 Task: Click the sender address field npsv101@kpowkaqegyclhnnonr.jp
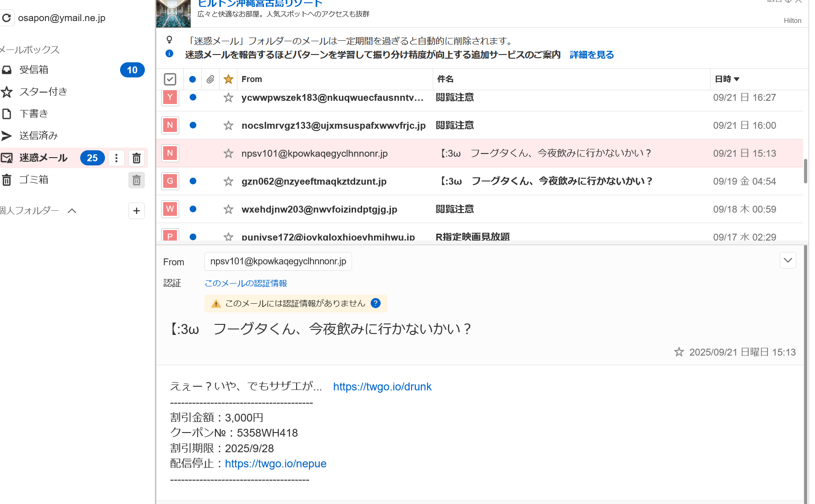pos(278,262)
